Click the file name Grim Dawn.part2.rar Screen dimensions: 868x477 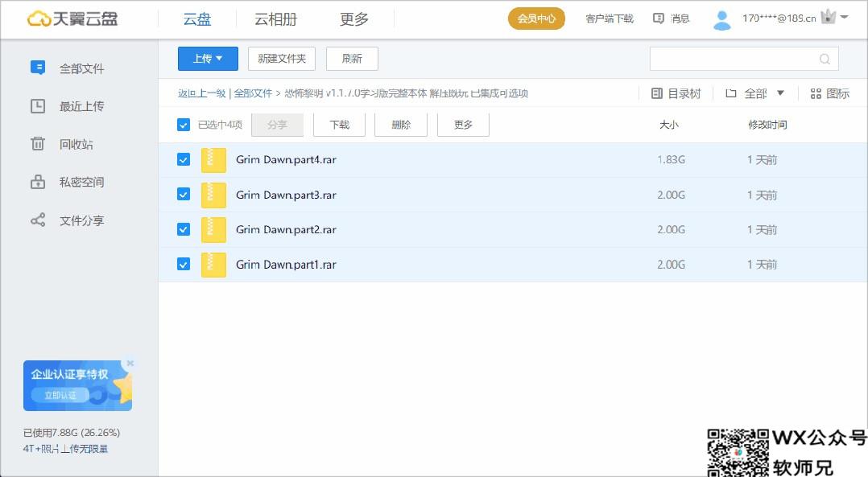(x=286, y=229)
